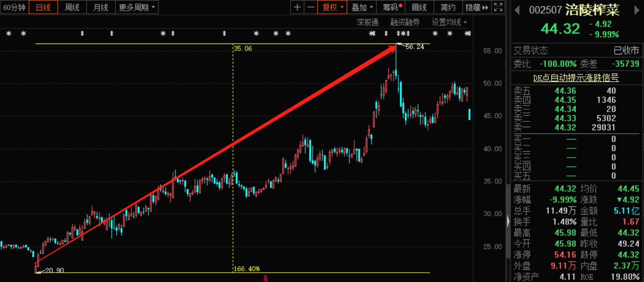Open 复权 adjustment dropdown
Screen dimensions: 644x282
click(x=332, y=7)
